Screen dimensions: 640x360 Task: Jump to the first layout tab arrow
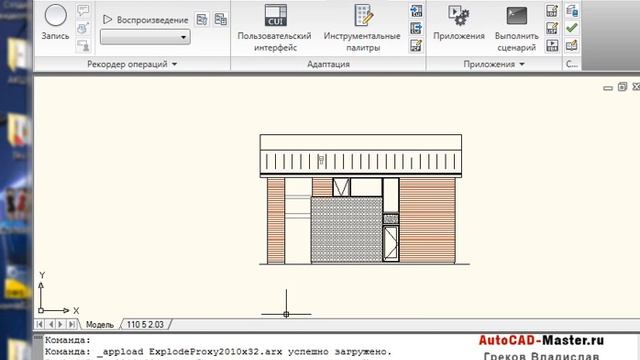40,324
